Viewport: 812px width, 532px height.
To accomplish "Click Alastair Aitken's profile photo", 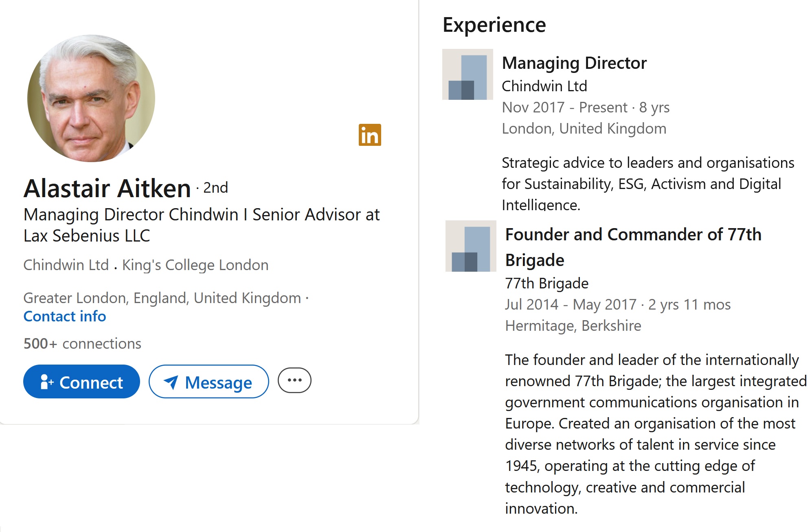I will [x=91, y=98].
